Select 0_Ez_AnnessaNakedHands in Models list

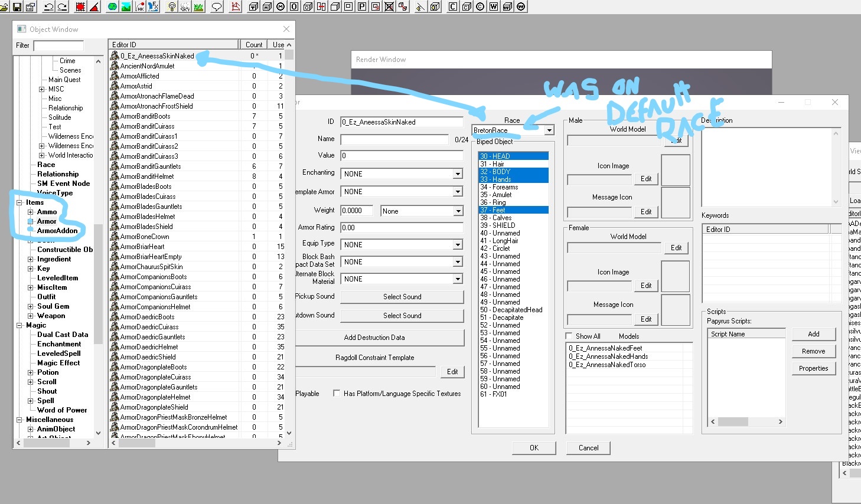(608, 356)
